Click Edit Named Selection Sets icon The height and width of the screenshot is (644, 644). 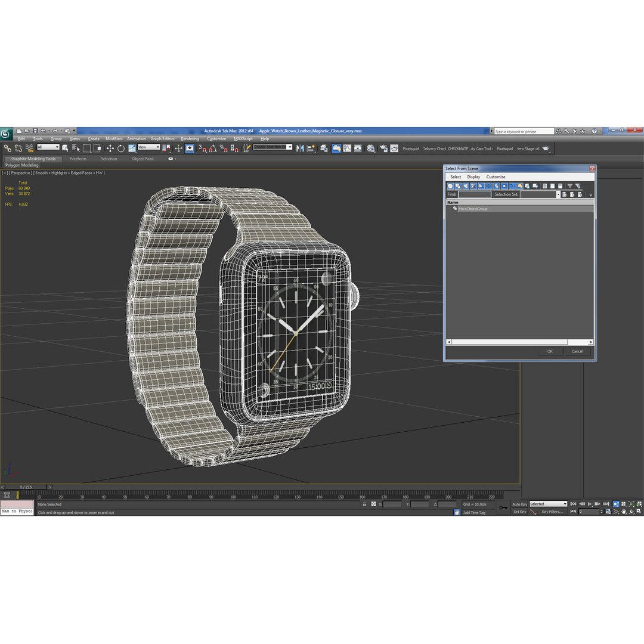click(x=246, y=148)
